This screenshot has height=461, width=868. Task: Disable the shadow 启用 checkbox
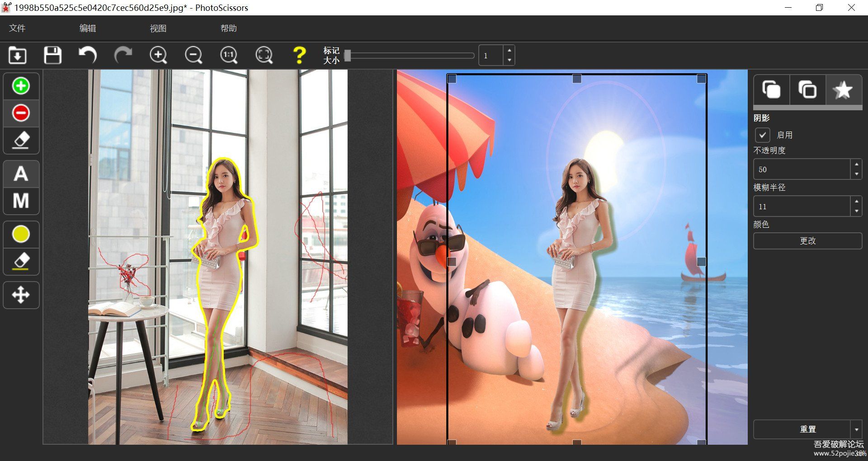tap(763, 135)
